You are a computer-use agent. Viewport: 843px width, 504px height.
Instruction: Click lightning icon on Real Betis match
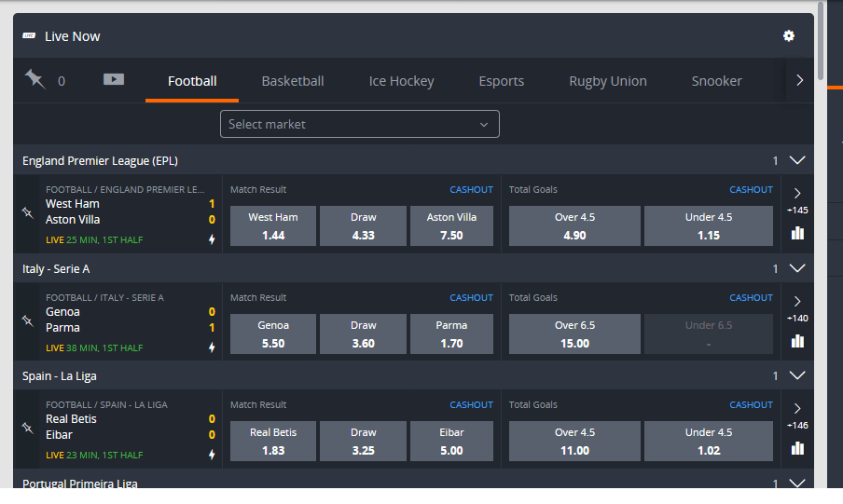tap(212, 455)
